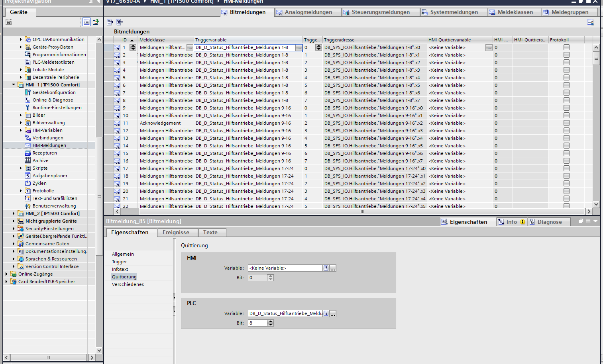This screenshot has width=603, height=364.
Task: Click the list icon in PLC Variable field
Action: (326, 313)
